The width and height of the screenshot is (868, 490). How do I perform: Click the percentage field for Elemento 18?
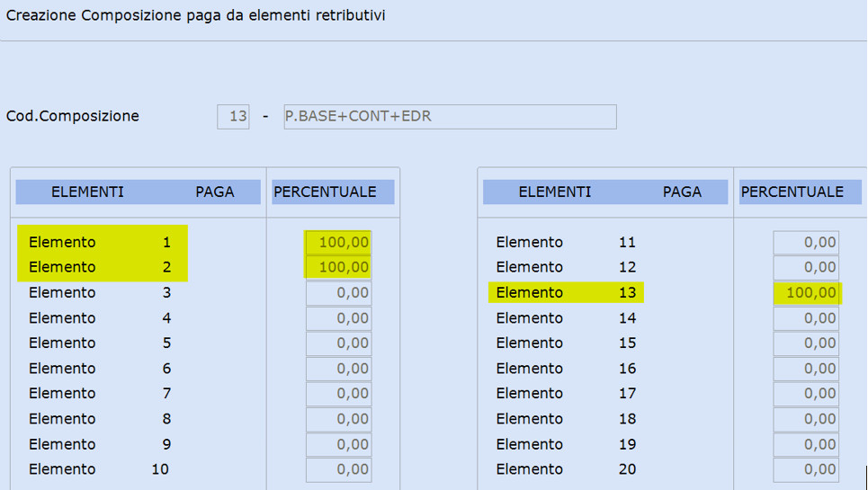806,419
